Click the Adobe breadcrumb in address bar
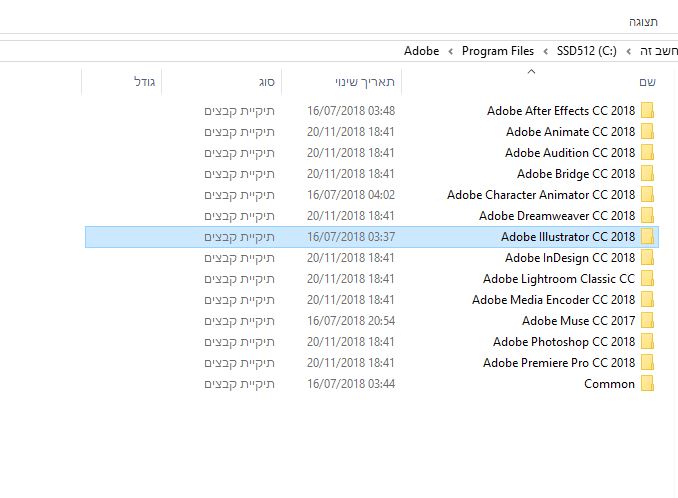678x498 pixels. coord(422,51)
